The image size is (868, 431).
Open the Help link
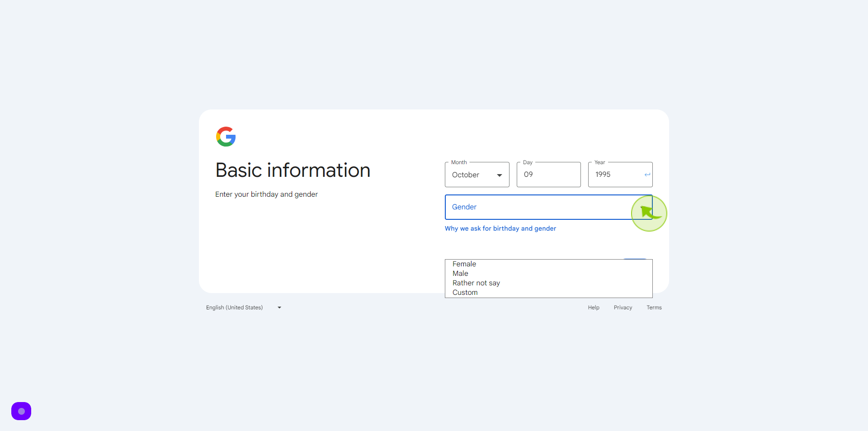594,308
